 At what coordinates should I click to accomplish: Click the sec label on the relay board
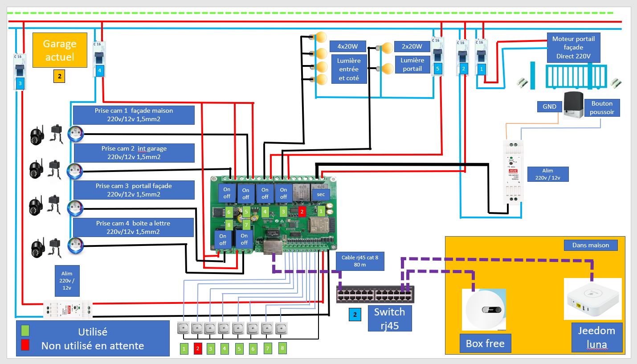coord(321,195)
